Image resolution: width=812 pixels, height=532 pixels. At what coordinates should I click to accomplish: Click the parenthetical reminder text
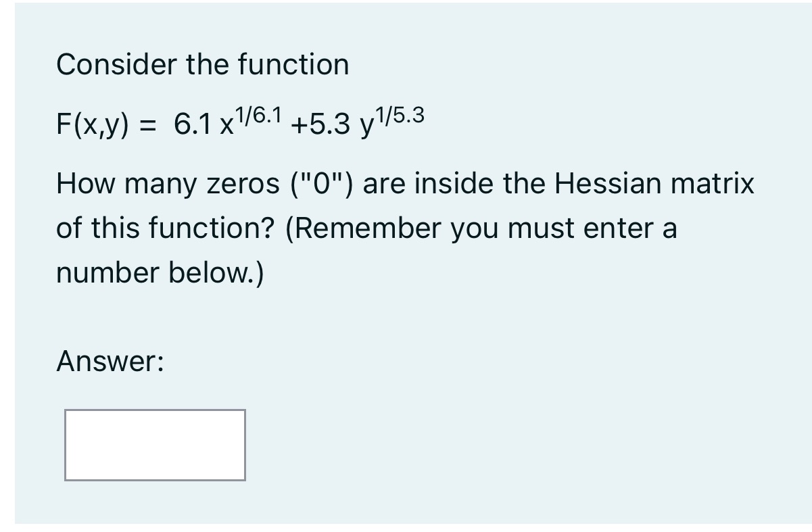473,227
